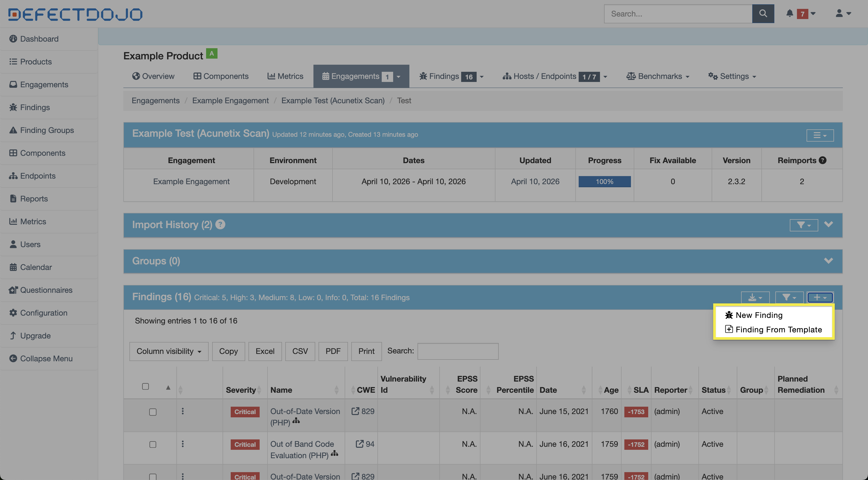Open the Column visibility dropdown
The height and width of the screenshot is (480, 868).
click(x=169, y=351)
